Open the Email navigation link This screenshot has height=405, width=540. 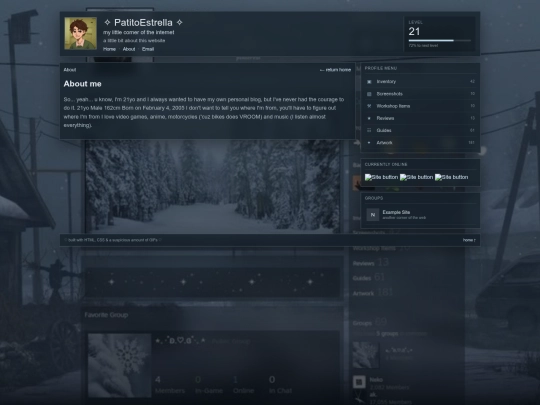pyautogui.click(x=148, y=49)
